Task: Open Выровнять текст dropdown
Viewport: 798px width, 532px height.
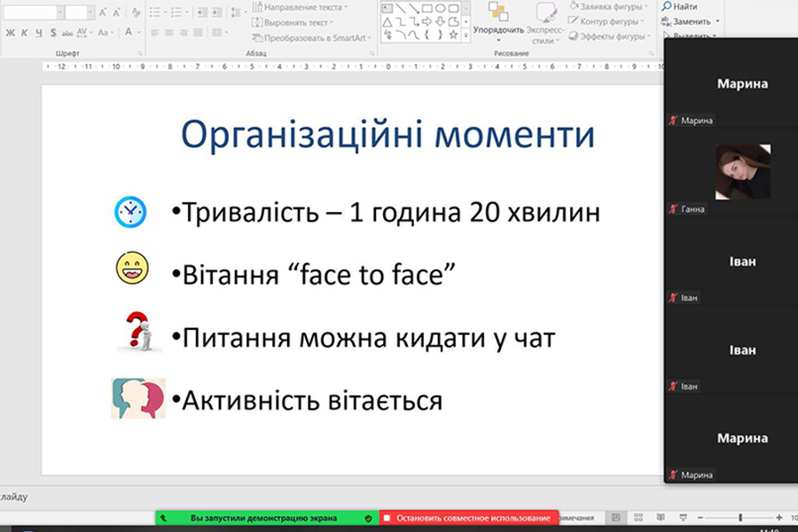Action: coord(293,22)
